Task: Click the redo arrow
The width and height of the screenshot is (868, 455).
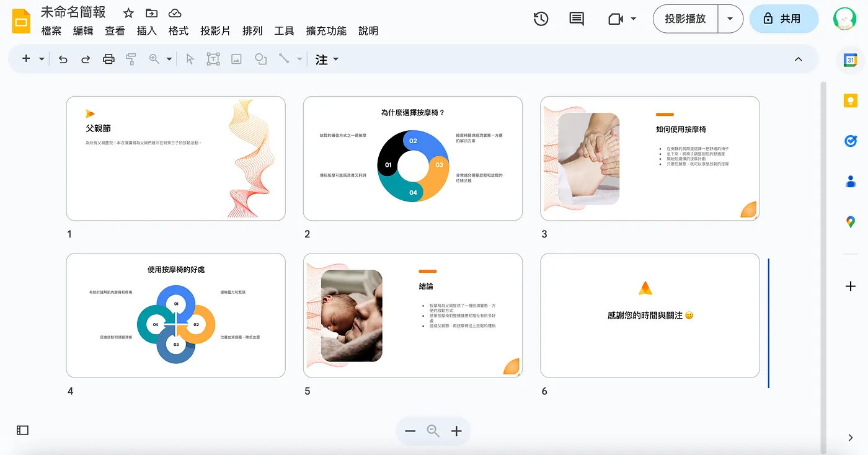Action: tap(86, 60)
